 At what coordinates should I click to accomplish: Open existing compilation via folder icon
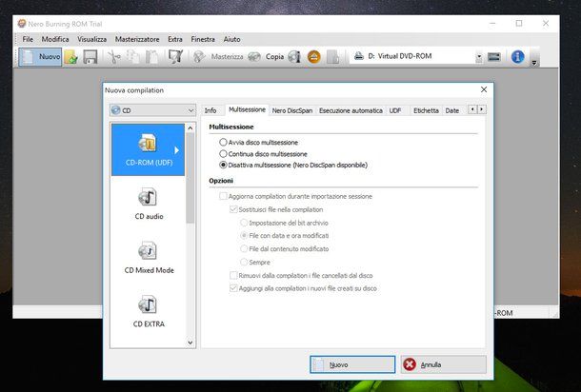[70, 57]
